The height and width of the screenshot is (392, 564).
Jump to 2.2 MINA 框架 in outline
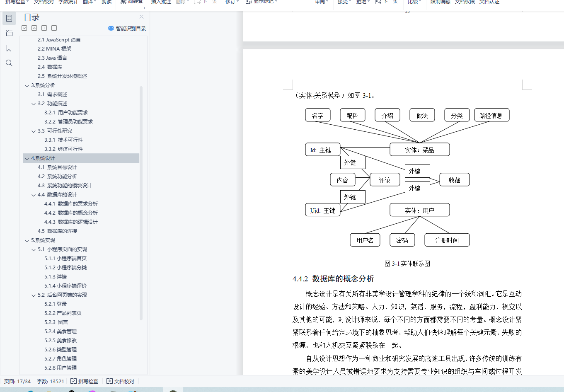point(54,49)
